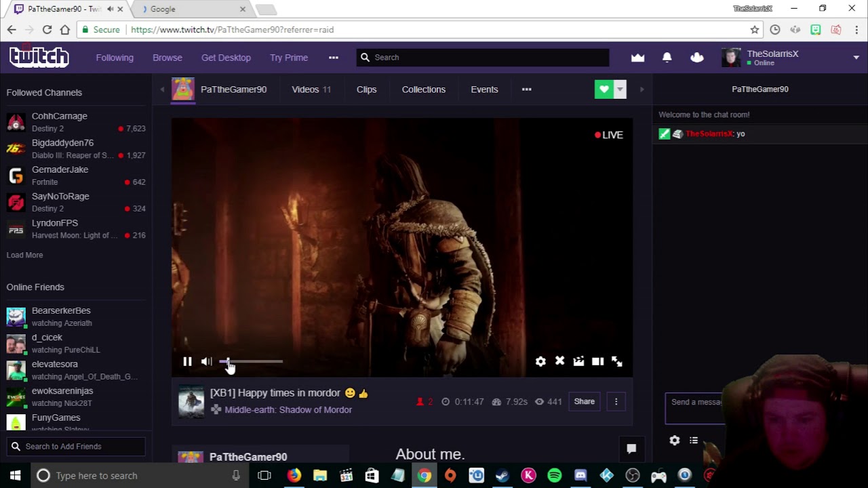868x488 pixels.
Task: Focus the Twitch search field
Action: pos(483,58)
